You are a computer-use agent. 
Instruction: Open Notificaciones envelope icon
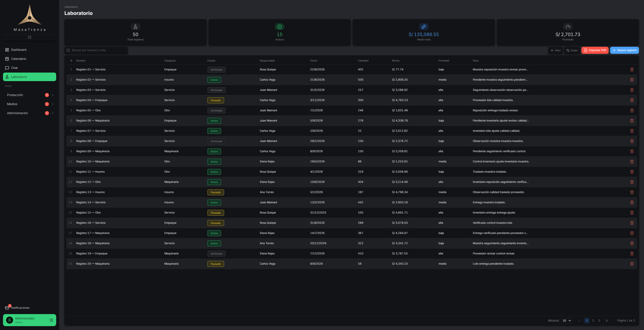(x=7, y=308)
